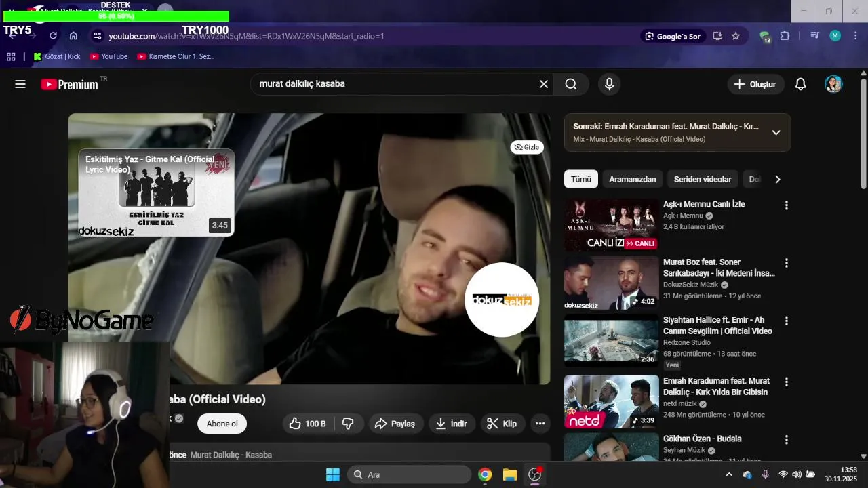The width and height of the screenshot is (868, 488).
Task: Download the video with İndir
Action: click(452, 424)
